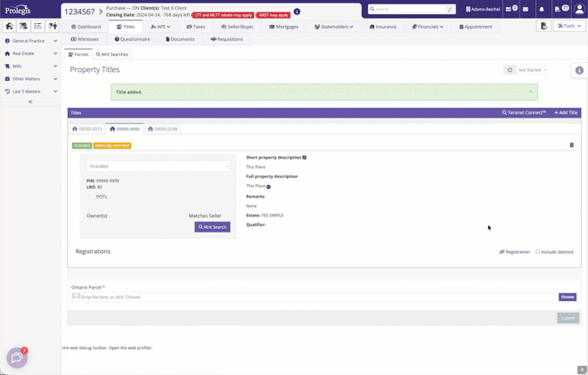Open the Questionnaire tab

point(133,39)
